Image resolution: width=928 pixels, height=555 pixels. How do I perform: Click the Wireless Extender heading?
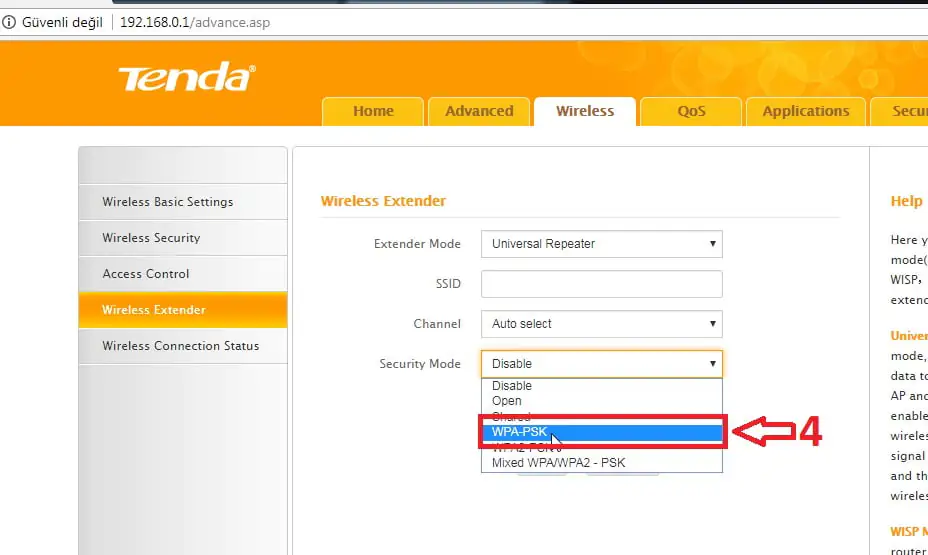[383, 201]
